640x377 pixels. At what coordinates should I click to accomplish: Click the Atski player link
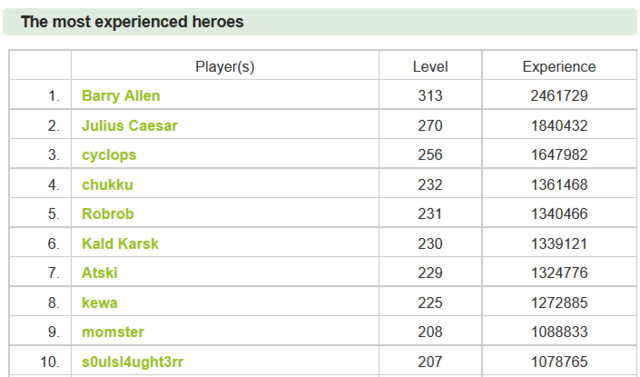[100, 273]
